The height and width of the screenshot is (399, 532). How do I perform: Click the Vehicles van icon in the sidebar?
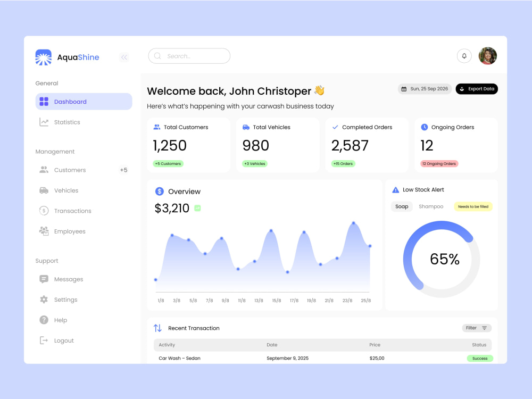(x=44, y=190)
